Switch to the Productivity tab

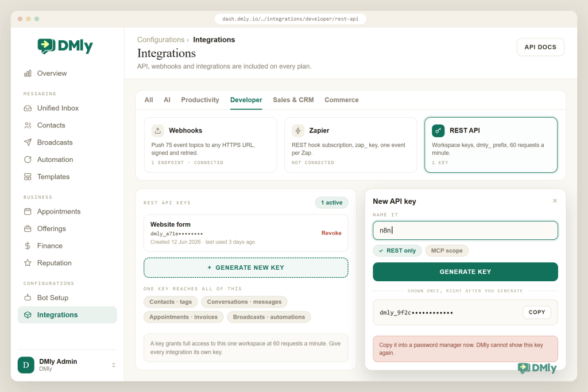[x=200, y=100]
